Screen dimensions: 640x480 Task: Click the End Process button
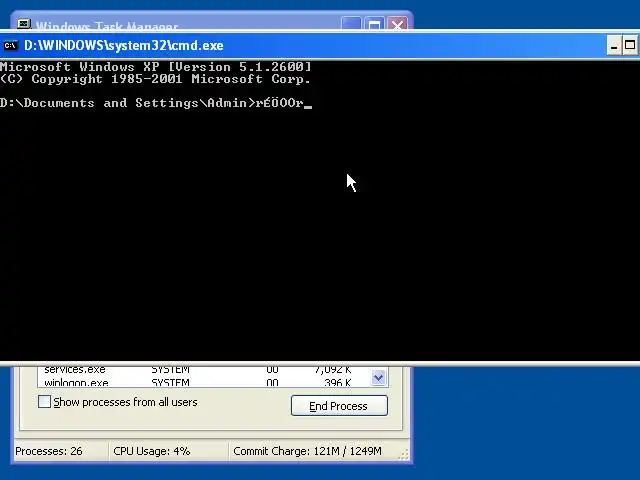pyautogui.click(x=339, y=406)
